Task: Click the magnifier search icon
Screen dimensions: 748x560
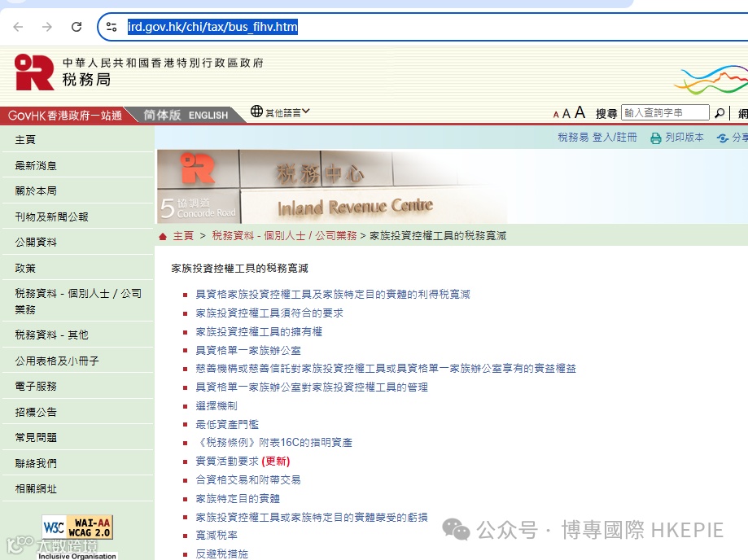Action: 719,113
